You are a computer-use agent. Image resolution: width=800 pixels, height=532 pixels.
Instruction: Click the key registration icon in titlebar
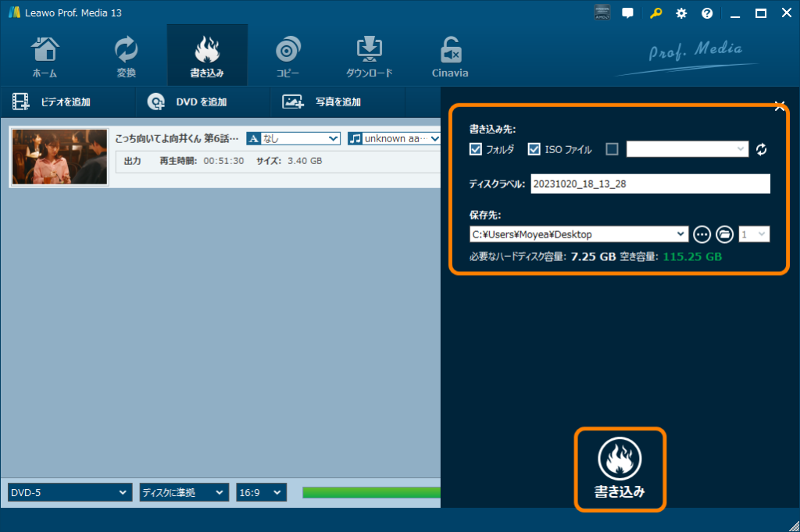pos(655,12)
